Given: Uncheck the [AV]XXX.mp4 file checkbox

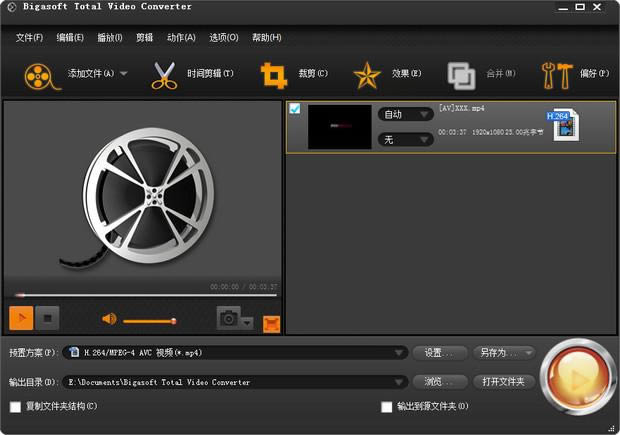Looking at the screenshot, I should (295, 108).
